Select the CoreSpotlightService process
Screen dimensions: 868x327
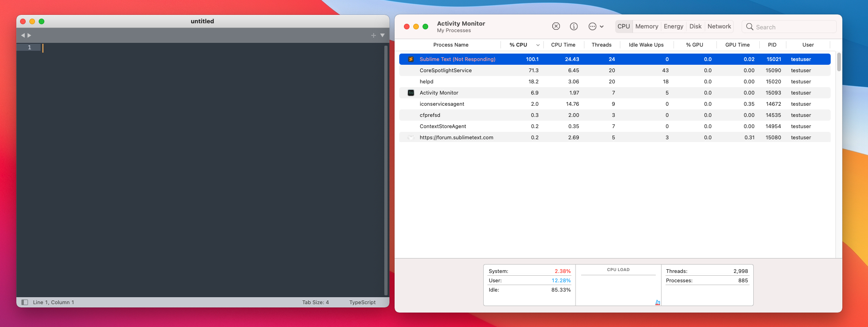tap(615, 70)
